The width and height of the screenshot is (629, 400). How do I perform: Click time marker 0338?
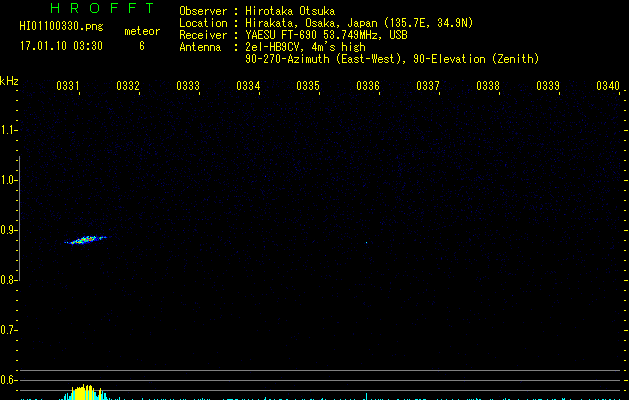coord(488,86)
